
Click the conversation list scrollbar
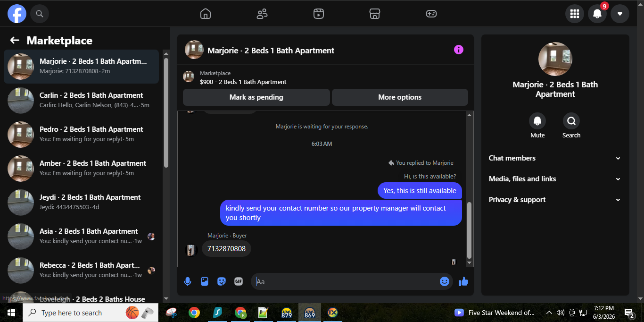166,112
